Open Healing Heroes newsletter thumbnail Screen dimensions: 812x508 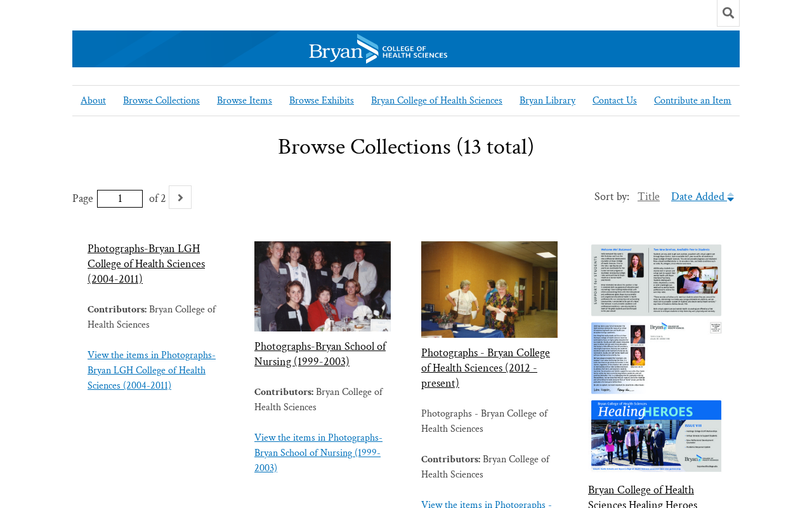[x=656, y=358]
